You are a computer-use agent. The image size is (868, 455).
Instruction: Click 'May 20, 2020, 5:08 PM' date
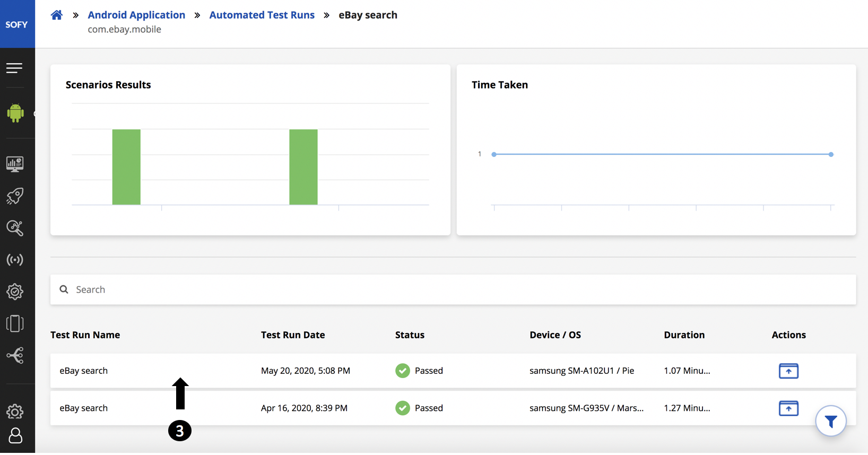tap(306, 371)
